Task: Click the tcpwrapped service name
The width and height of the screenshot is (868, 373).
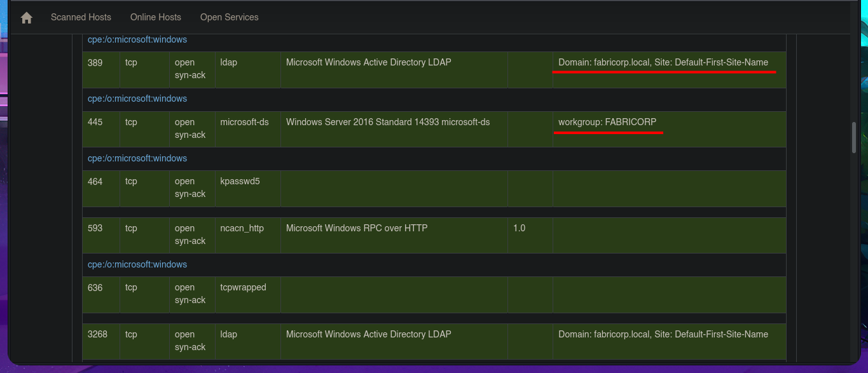Action: click(x=243, y=287)
